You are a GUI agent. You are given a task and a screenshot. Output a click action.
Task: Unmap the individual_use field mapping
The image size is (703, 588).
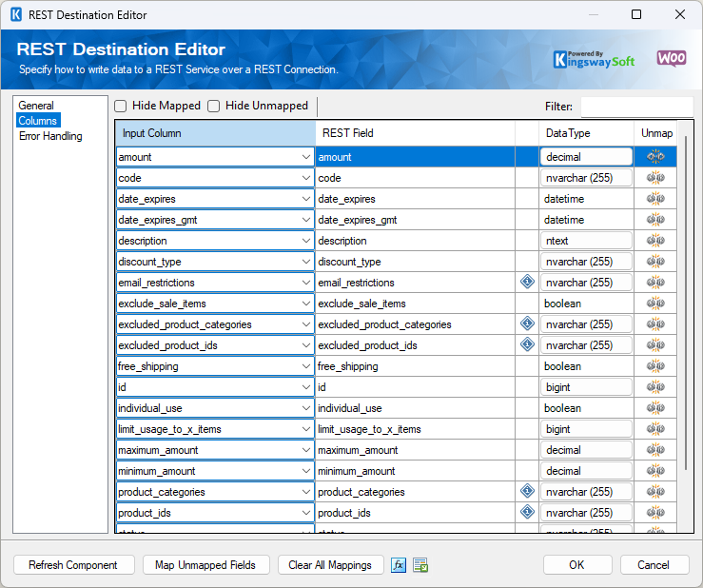point(655,408)
